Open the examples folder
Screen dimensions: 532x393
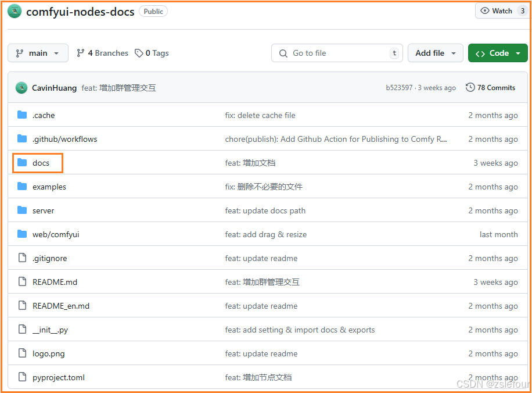49,187
